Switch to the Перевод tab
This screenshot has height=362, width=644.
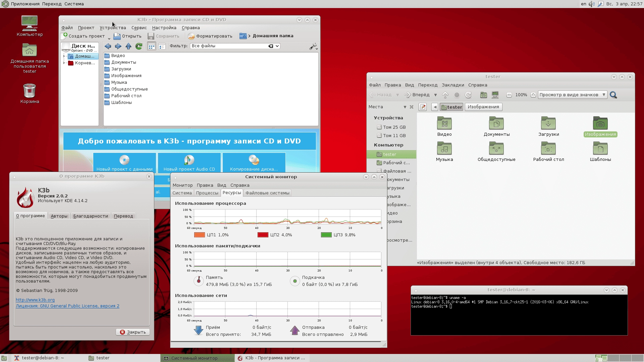(123, 216)
